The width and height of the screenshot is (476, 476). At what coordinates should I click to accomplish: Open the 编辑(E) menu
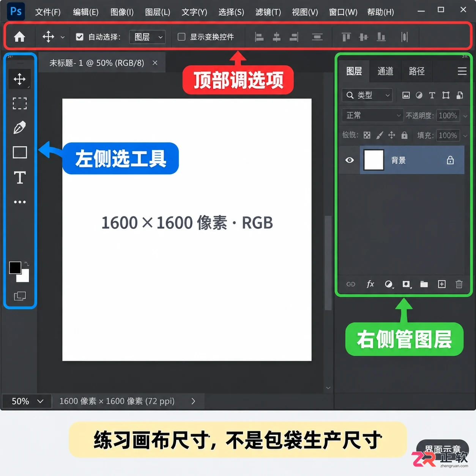[x=86, y=12]
